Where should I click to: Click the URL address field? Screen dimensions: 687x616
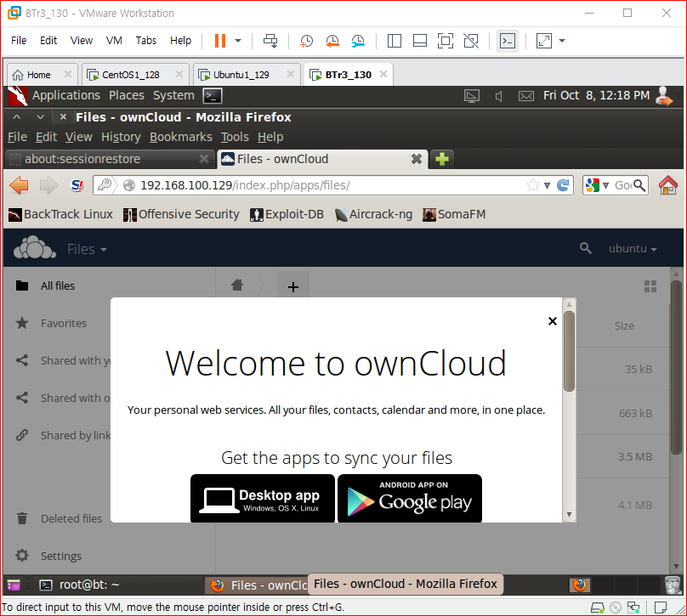[332, 185]
